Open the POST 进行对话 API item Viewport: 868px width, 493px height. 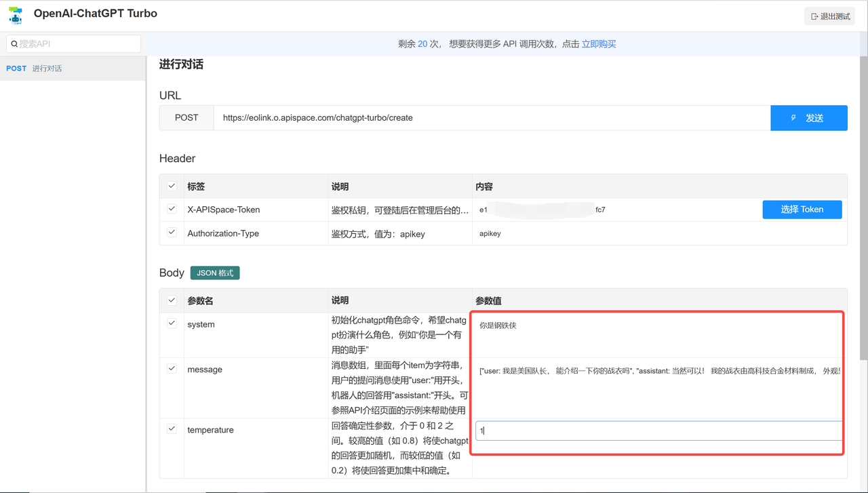pos(73,68)
